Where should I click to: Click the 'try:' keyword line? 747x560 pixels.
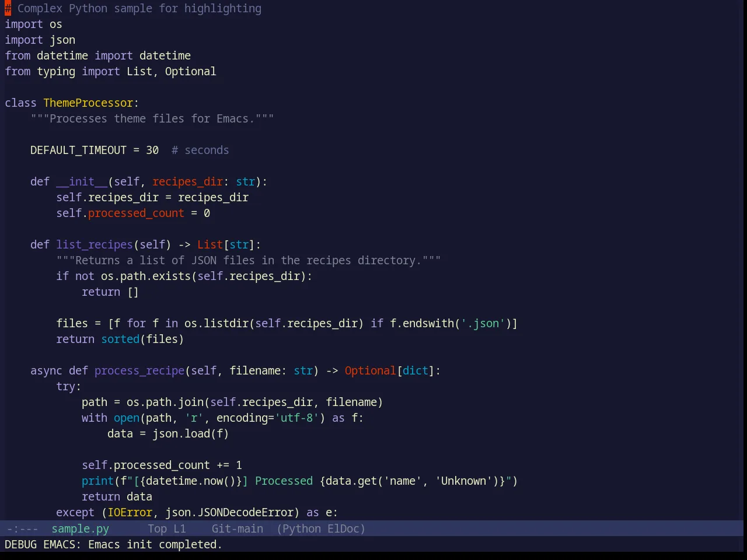point(69,386)
